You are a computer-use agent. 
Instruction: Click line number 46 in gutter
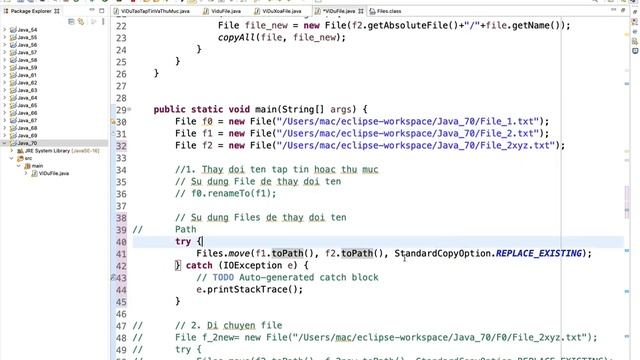click(121, 314)
